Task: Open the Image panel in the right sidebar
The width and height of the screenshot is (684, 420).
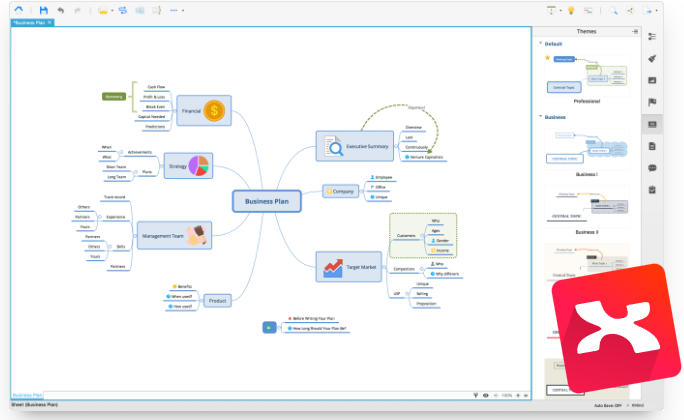Action: pos(652,80)
